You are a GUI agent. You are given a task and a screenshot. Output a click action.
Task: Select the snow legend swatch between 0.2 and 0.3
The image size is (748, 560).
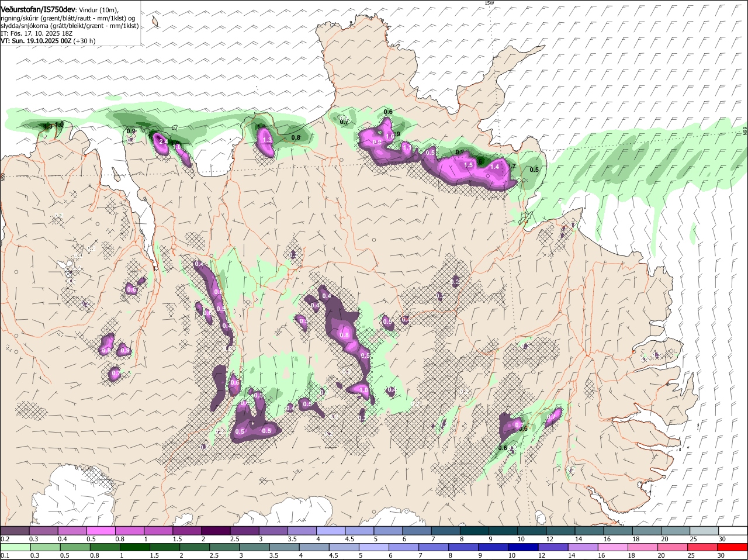[x=15, y=530]
